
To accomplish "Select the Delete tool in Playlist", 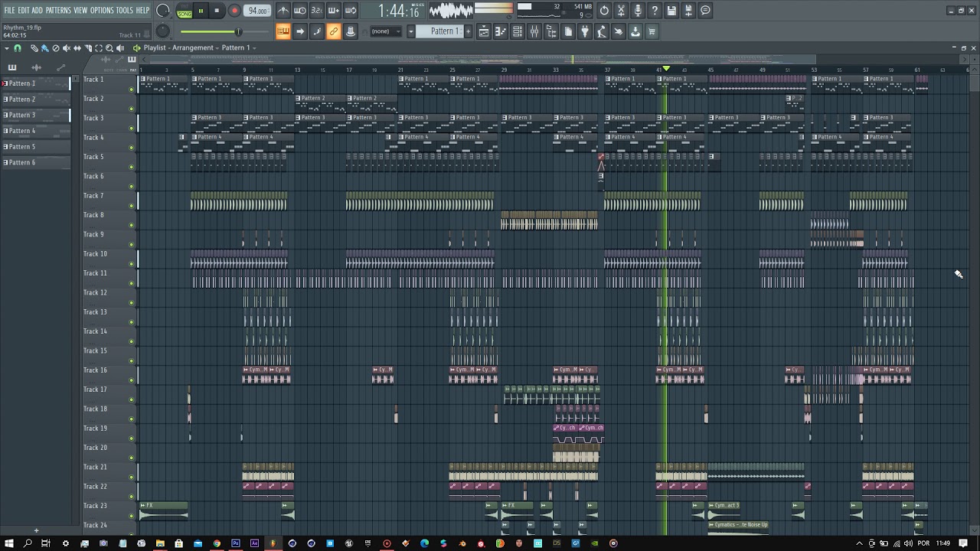I will pyautogui.click(x=56, y=48).
